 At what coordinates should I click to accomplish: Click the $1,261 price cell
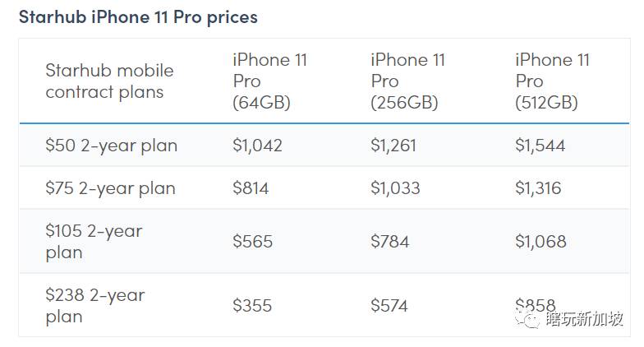pos(393,146)
